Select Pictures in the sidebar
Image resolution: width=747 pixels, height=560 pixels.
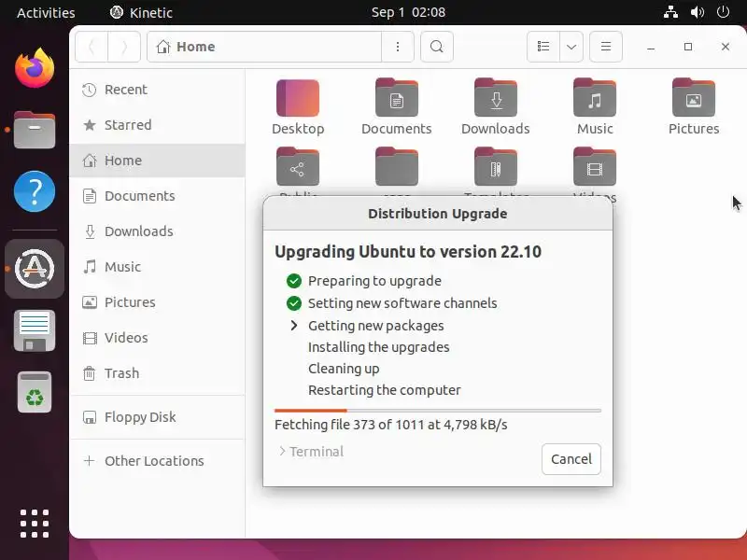pyautogui.click(x=157, y=302)
